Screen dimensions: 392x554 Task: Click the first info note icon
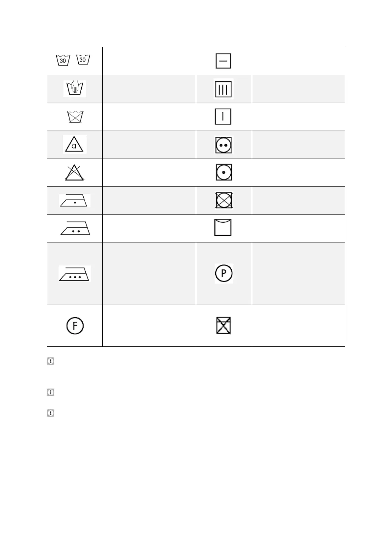coord(51,361)
